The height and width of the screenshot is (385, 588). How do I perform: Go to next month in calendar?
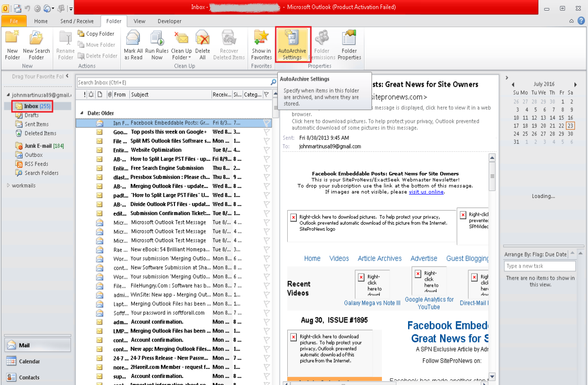pos(575,84)
